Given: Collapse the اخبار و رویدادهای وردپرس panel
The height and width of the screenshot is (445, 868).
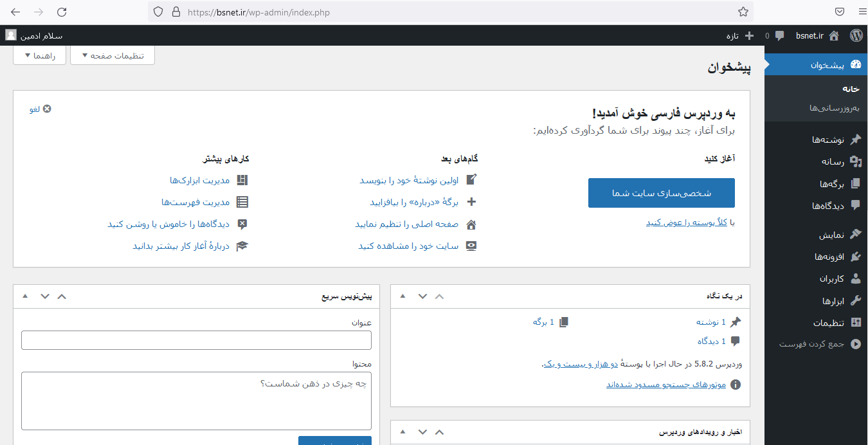Looking at the screenshot, I should coord(403,431).
